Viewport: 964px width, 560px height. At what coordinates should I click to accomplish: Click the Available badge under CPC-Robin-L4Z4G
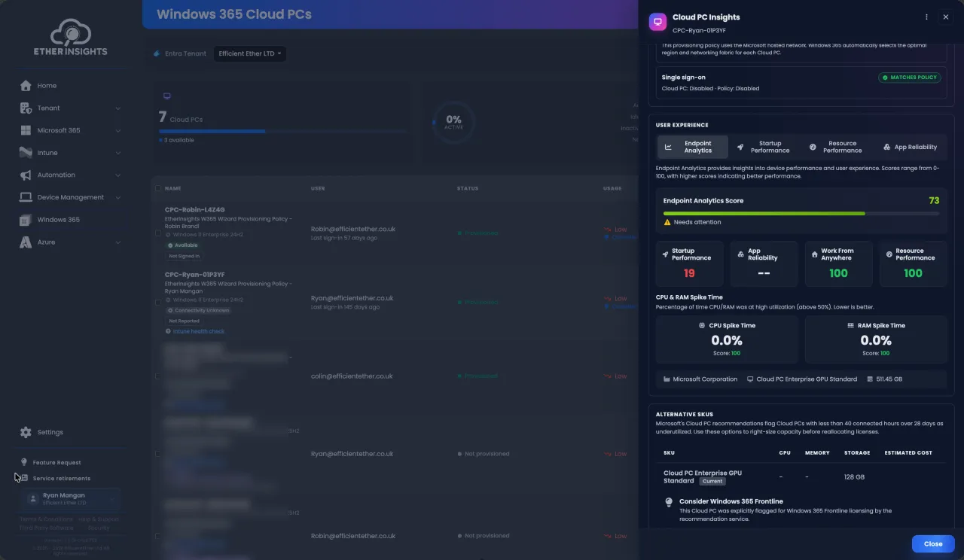(x=183, y=245)
